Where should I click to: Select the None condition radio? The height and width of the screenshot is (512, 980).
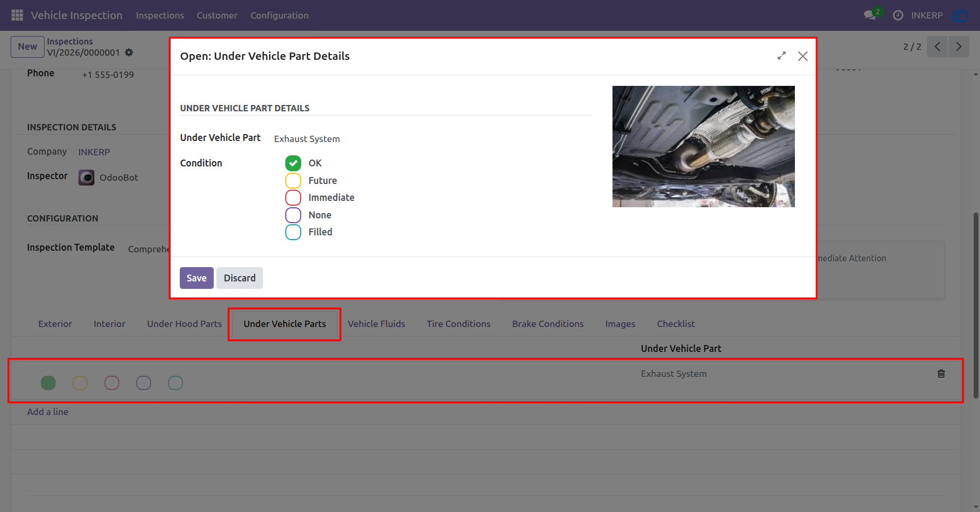click(293, 215)
